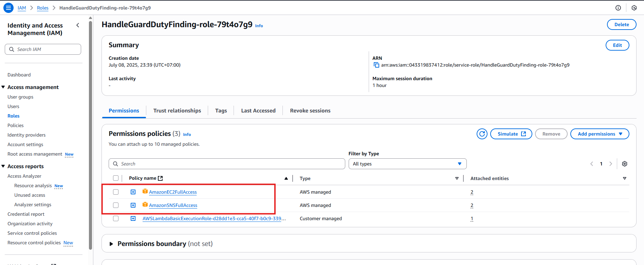This screenshot has height=265, width=644.
Task: Open Account settings in the sidebar
Action: pos(25,144)
